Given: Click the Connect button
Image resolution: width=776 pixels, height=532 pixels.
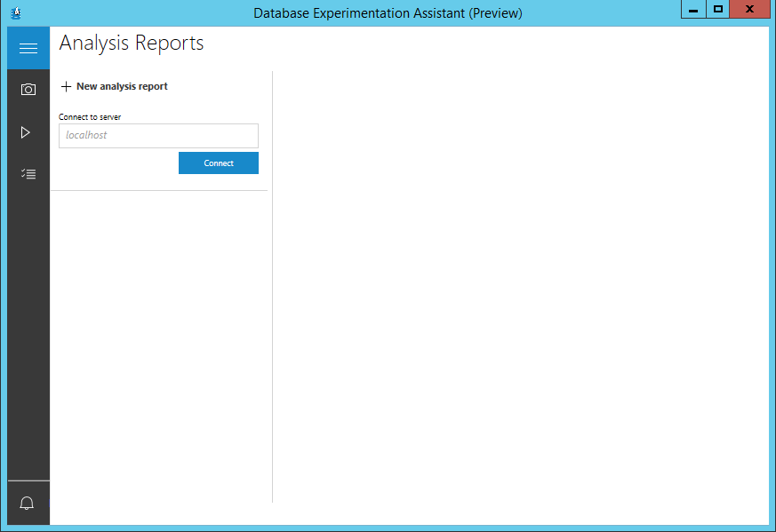Looking at the screenshot, I should pos(219,163).
